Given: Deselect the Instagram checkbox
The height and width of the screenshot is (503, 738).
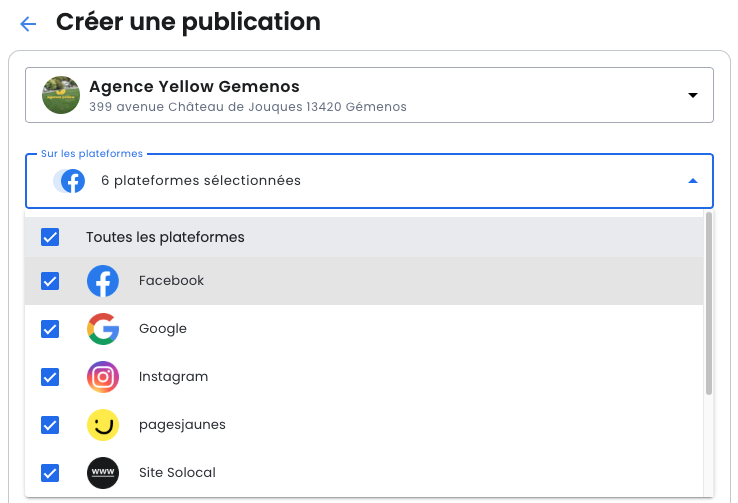Looking at the screenshot, I should [50, 377].
